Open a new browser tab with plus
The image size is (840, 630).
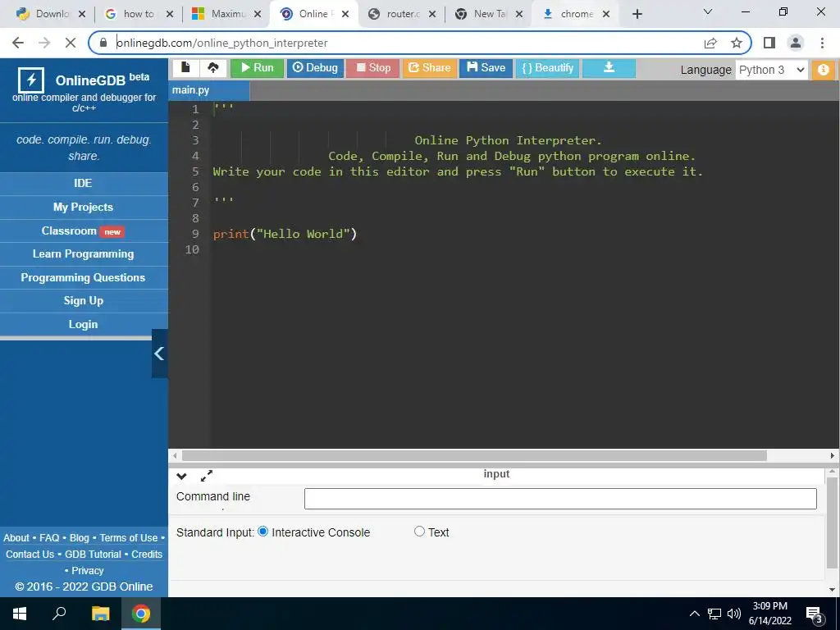point(637,15)
